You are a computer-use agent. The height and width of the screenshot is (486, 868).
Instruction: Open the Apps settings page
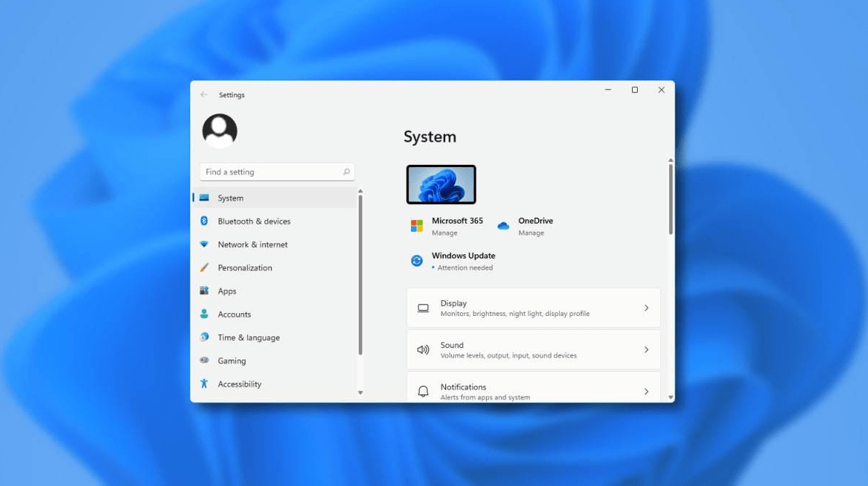click(x=275, y=291)
